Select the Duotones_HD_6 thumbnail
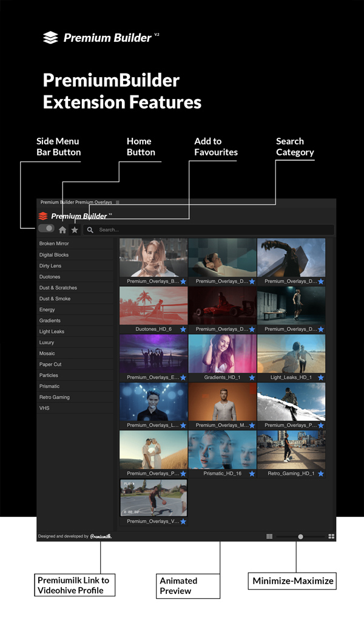 point(153,306)
